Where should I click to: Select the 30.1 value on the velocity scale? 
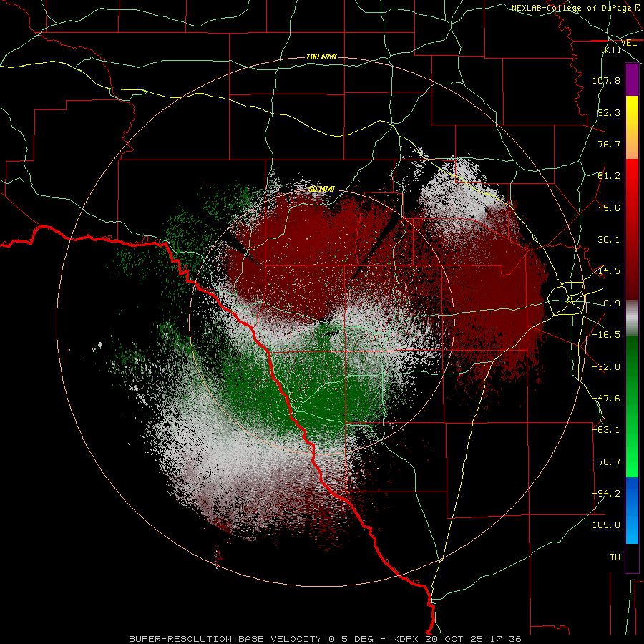coord(609,240)
